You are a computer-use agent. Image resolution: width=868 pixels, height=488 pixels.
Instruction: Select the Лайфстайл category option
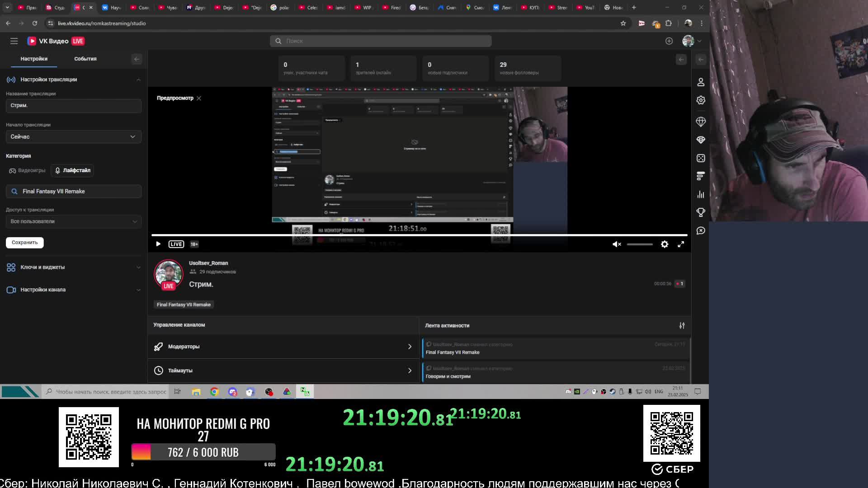click(72, 170)
